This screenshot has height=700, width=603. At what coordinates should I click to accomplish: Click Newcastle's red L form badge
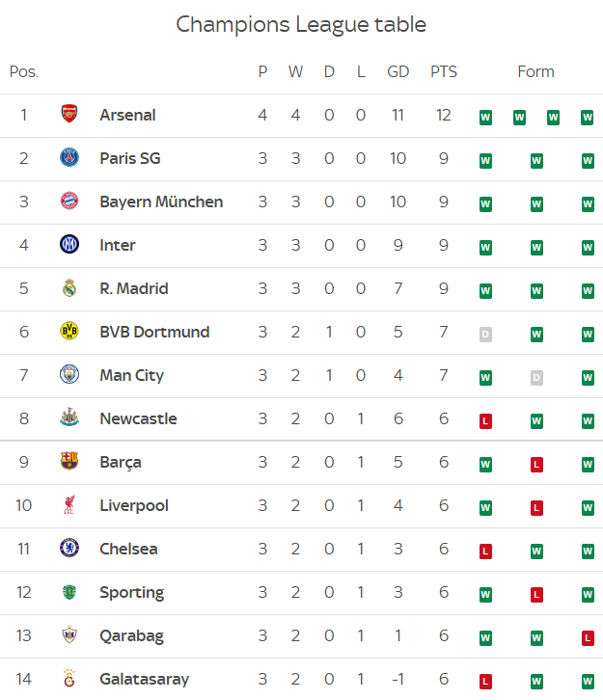pyautogui.click(x=485, y=421)
